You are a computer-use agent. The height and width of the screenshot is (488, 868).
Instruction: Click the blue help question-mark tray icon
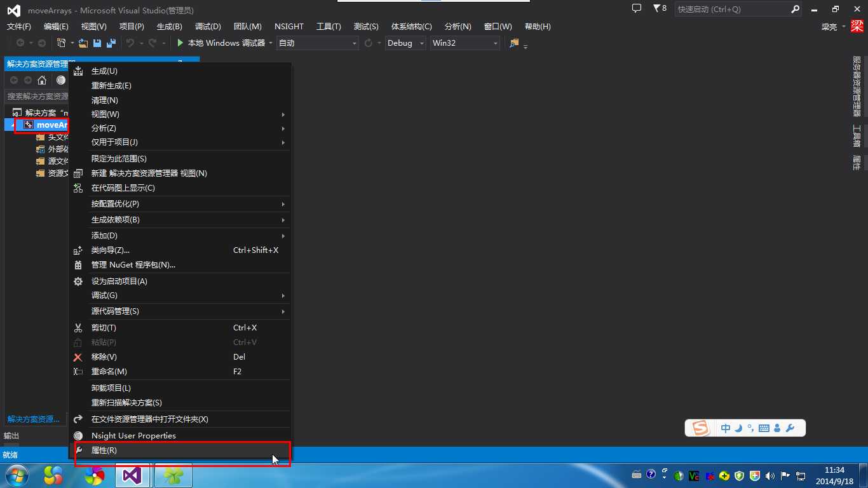click(x=651, y=474)
